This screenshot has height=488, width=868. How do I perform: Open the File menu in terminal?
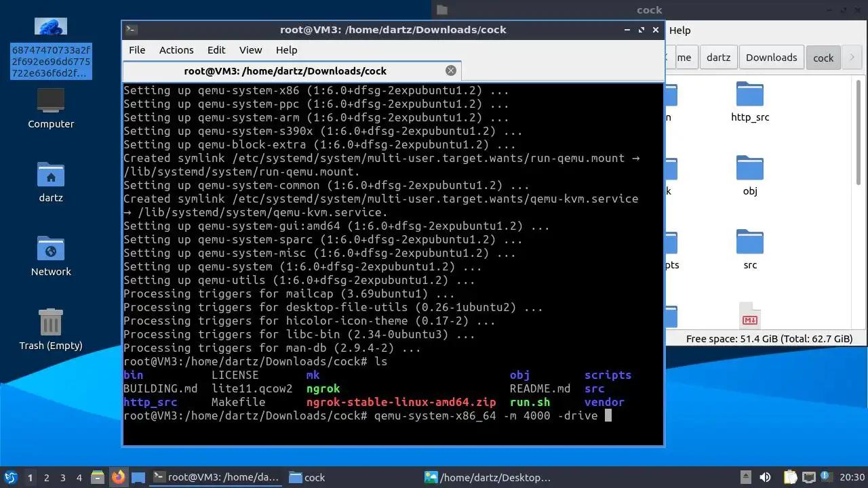(x=137, y=50)
